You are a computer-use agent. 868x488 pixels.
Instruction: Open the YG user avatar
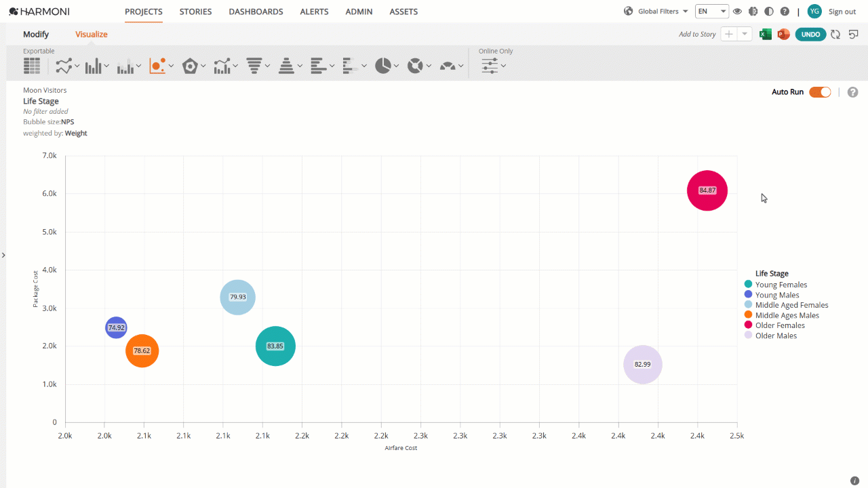click(814, 12)
